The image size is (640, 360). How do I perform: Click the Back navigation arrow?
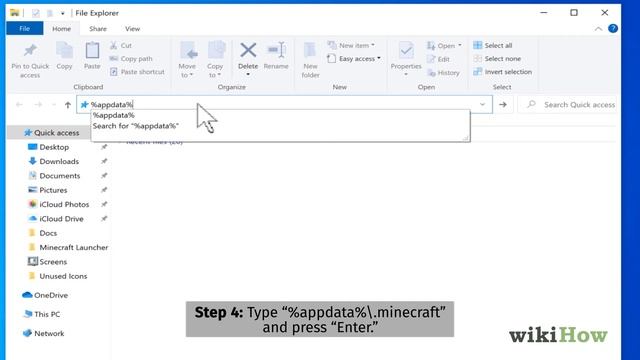(19, 105)
